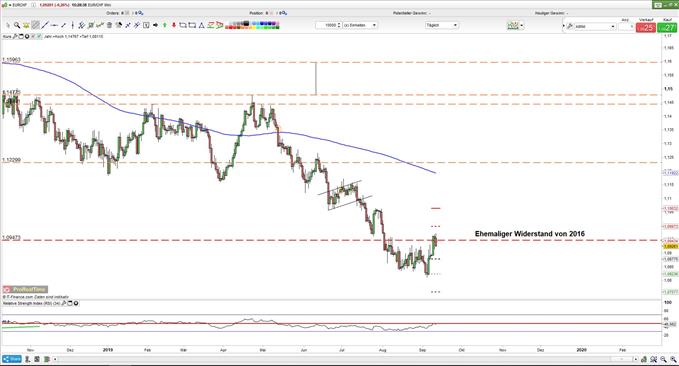679x366 pixels.
Task: Click the red Verkauf sell button
Action: (646, 27)
